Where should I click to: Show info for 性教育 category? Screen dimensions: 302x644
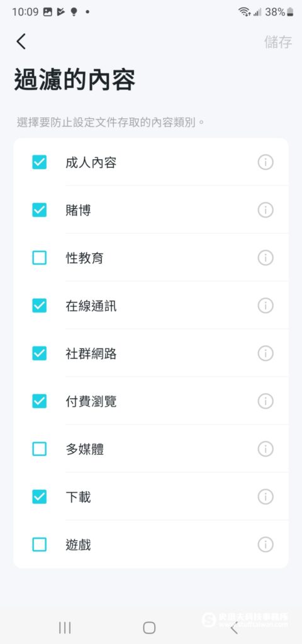coord(266,258)
